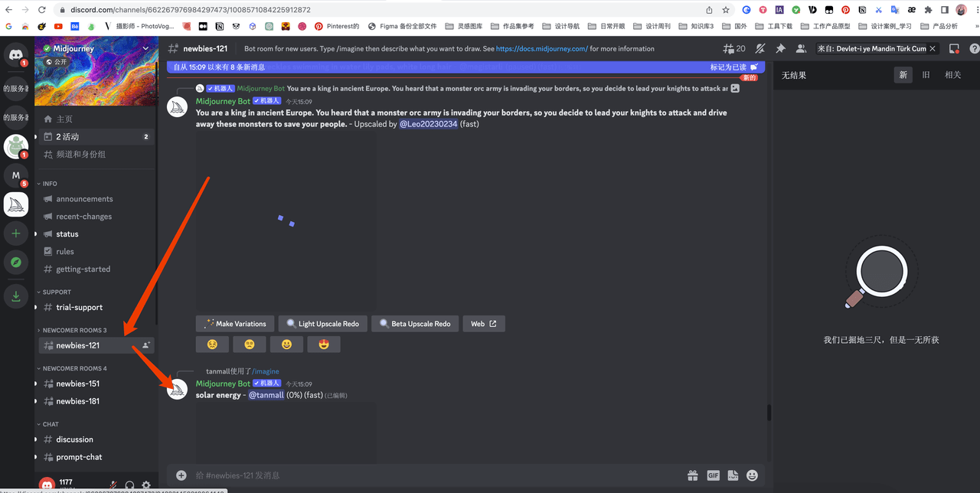
Task: Open discussion channel
Action: coord(96,439)
